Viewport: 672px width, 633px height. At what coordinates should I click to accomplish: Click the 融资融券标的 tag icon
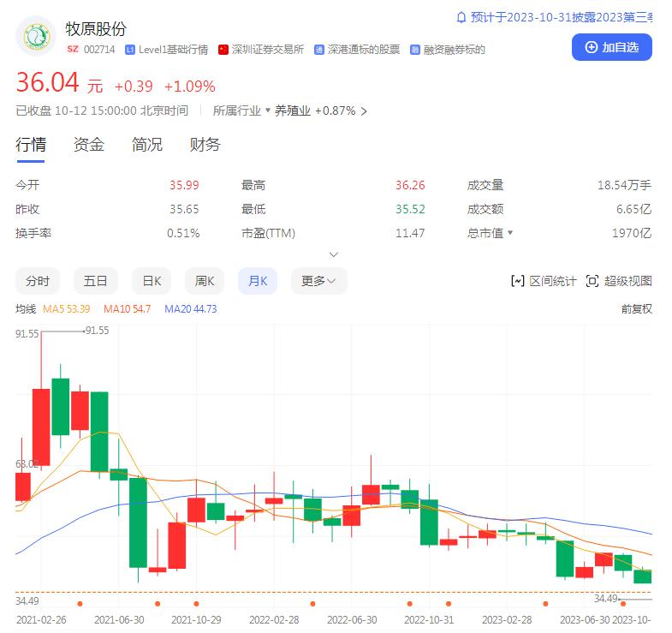(x=415, y=50)
